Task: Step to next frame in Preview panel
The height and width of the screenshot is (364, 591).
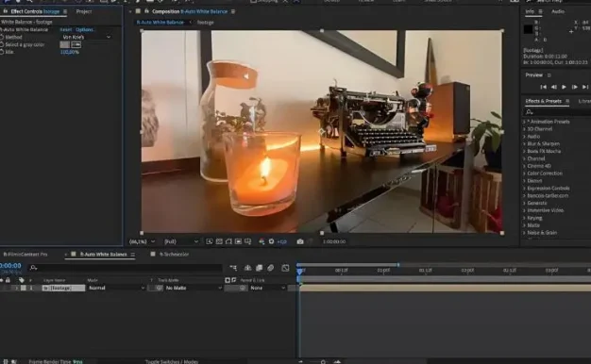Action: tap(574, 87)
